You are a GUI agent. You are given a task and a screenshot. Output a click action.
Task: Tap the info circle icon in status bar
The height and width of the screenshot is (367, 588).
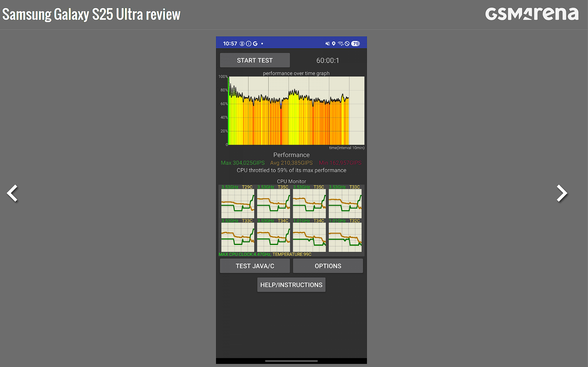[x=249, y=44]
